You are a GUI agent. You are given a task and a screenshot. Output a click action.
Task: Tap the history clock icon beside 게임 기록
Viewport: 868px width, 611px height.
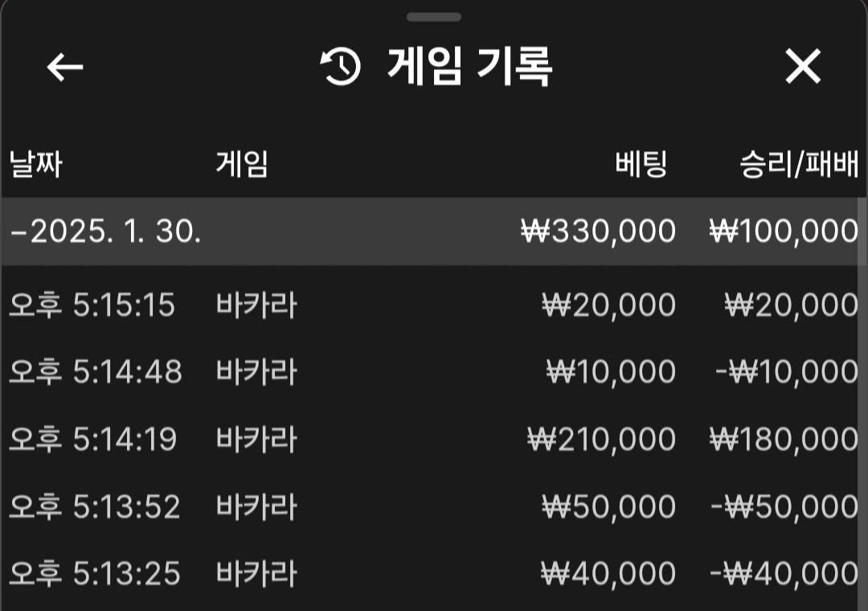pyautogui.click(x=341, y=67)
